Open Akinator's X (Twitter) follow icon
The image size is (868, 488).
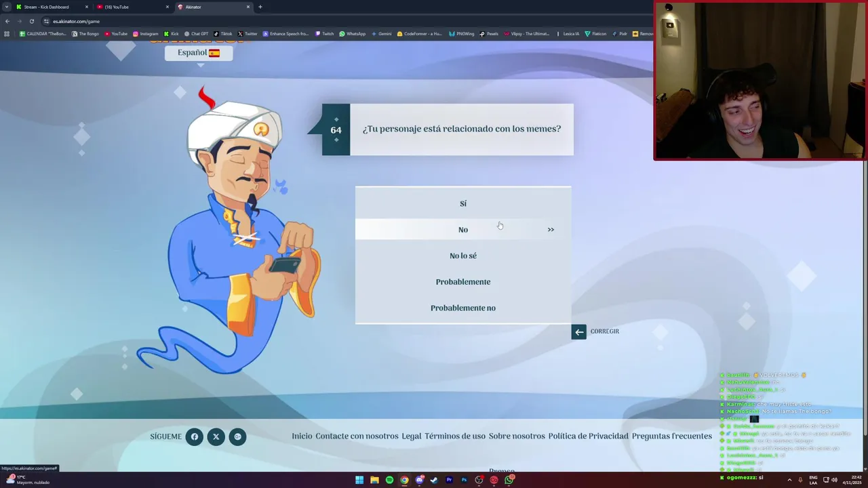[x=216, y=436]
